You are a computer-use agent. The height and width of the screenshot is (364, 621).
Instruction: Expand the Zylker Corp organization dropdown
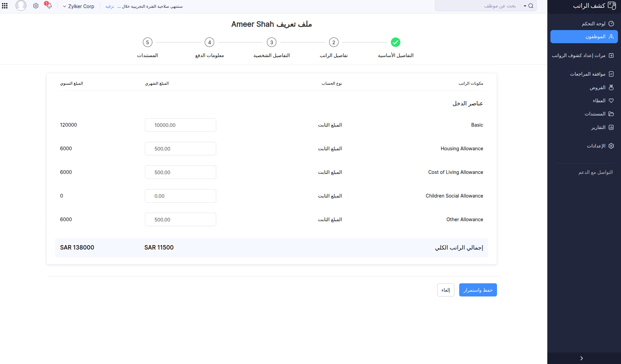pyautogui.click(x=64, y=6)
